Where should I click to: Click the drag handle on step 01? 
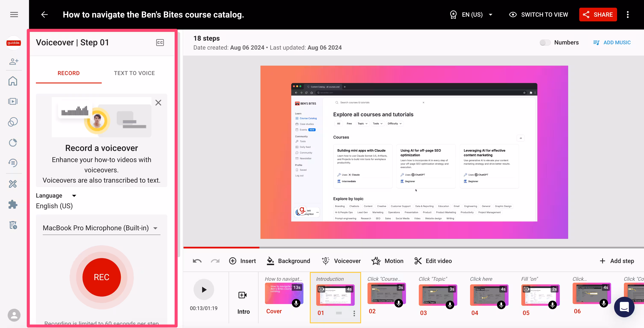[339, 313]
